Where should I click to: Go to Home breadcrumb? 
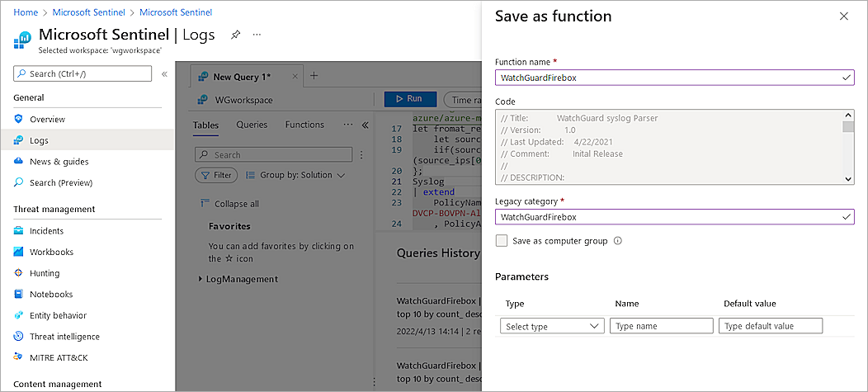(26, 12)
